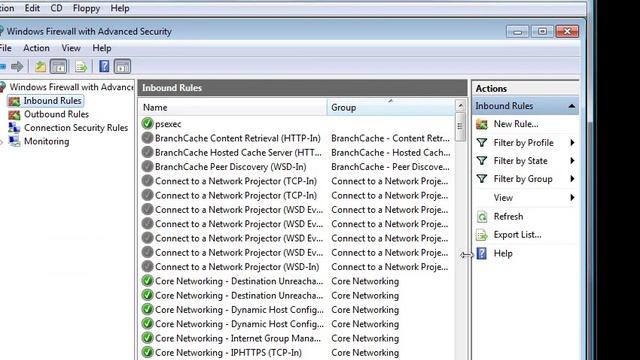
Task: Click 'BranchCache - Hosted Cach...' group cell
Action: [391, 153]
